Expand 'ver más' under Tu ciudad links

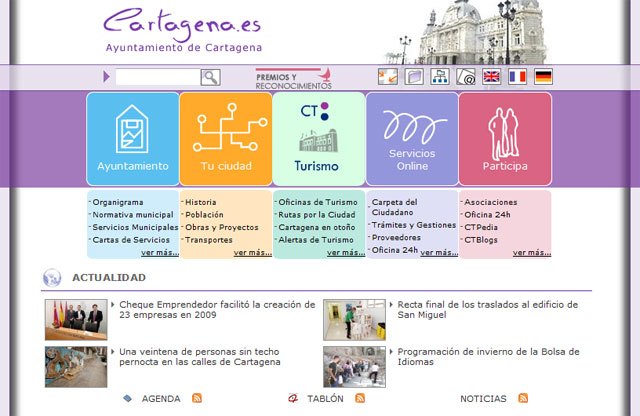point(252,253)
